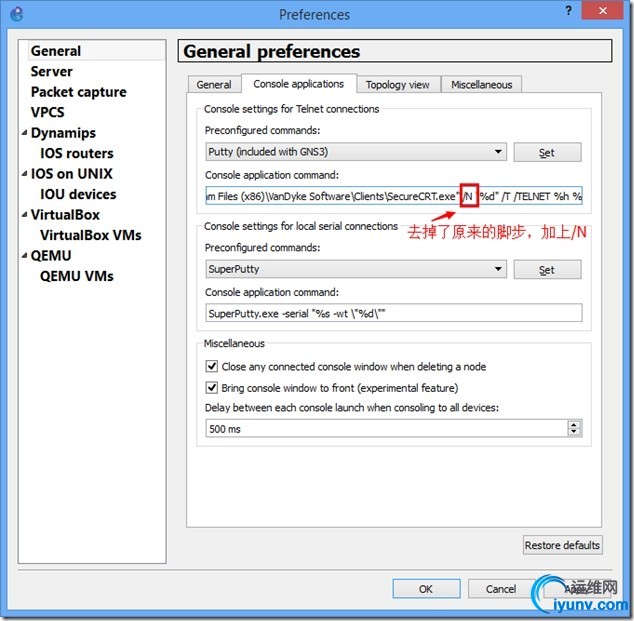Viewport: 634px width, 621px height.
Task: Click the 500 ms delay field
Action: [x=386, y=429]
